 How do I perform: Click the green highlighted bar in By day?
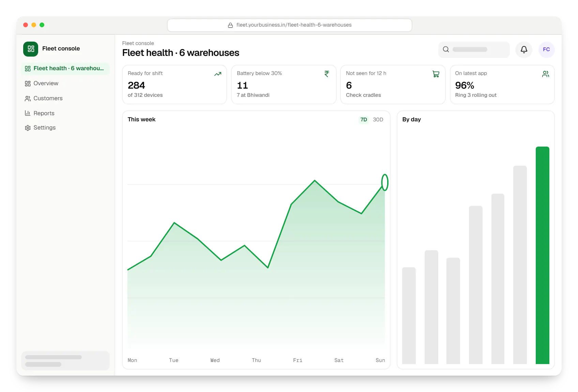point(543,255)
